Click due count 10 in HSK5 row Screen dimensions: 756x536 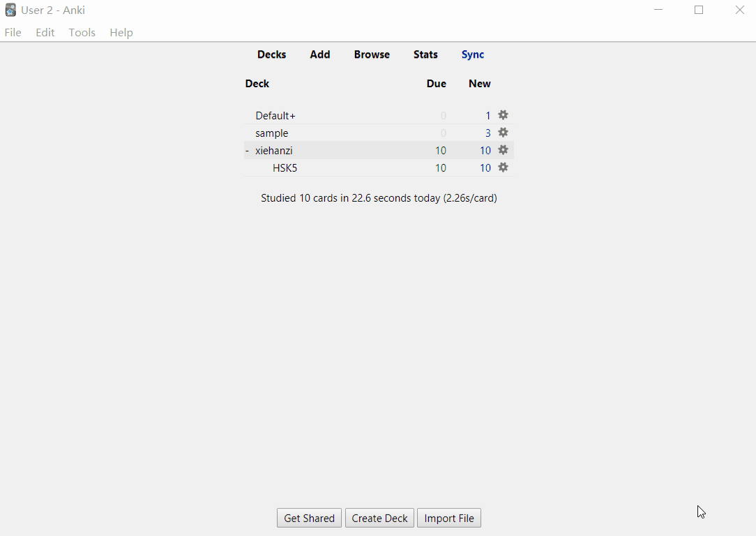pyautogui.click(x=441, y=168)
